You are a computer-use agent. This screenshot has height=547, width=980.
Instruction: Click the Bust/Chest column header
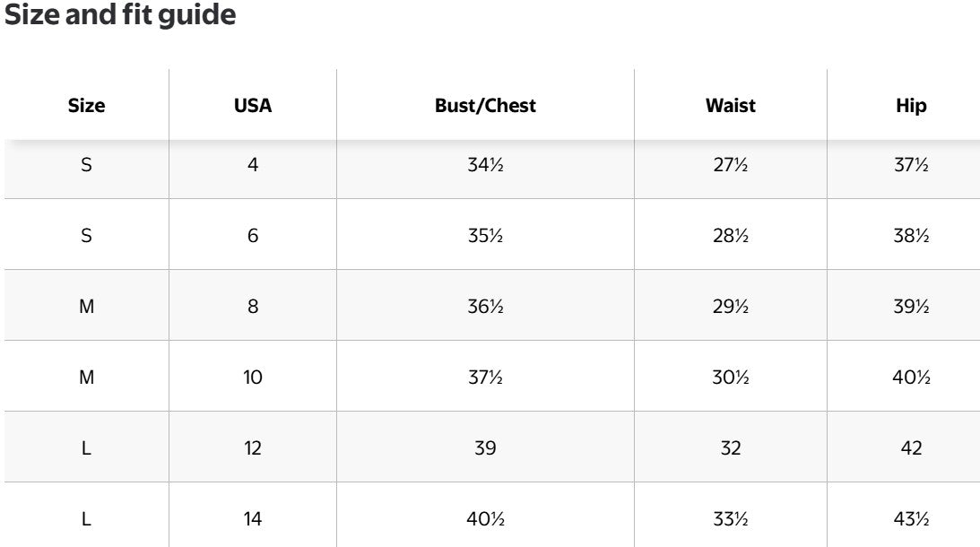pyautogui.click(x=485, y=106)
